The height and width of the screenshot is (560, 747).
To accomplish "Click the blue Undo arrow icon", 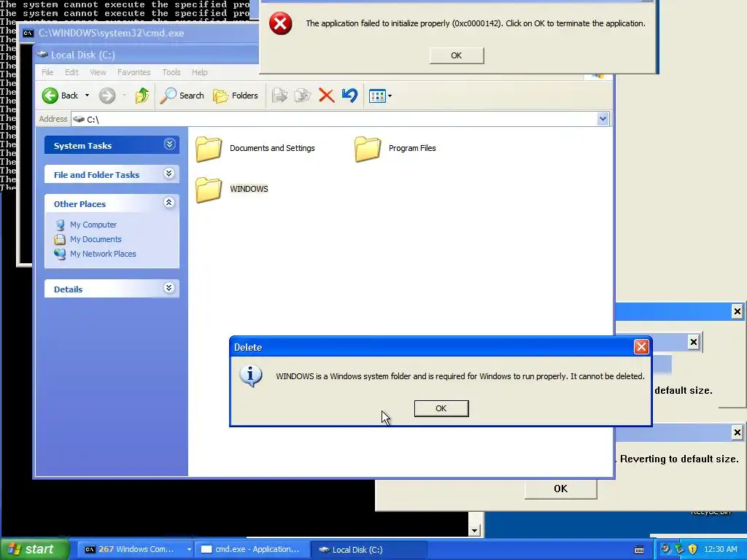I will click(x=349, y=96).
